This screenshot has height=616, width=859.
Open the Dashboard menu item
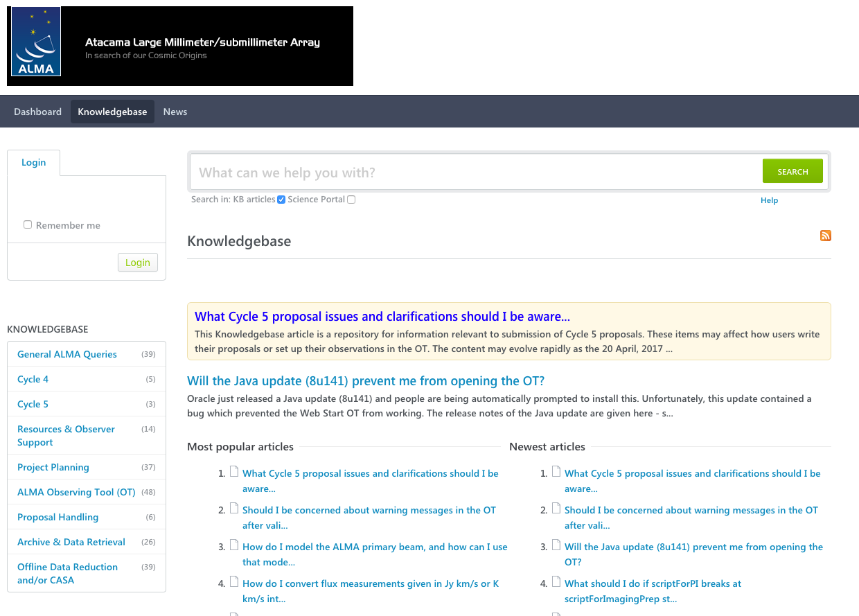[37, 112]
